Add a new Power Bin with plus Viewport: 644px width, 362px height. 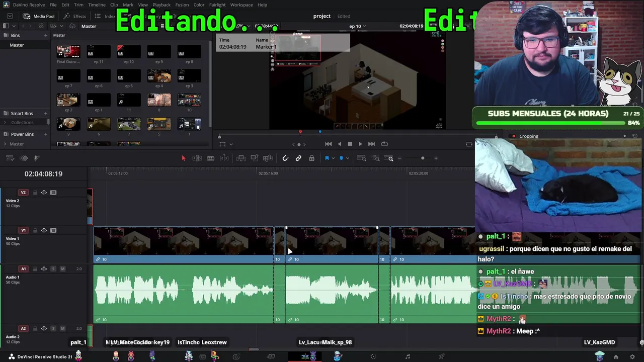(45, 134)
